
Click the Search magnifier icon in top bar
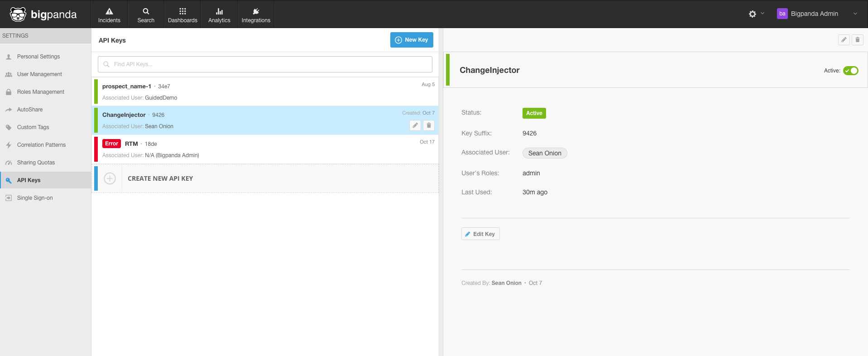[x=146, y=11]
